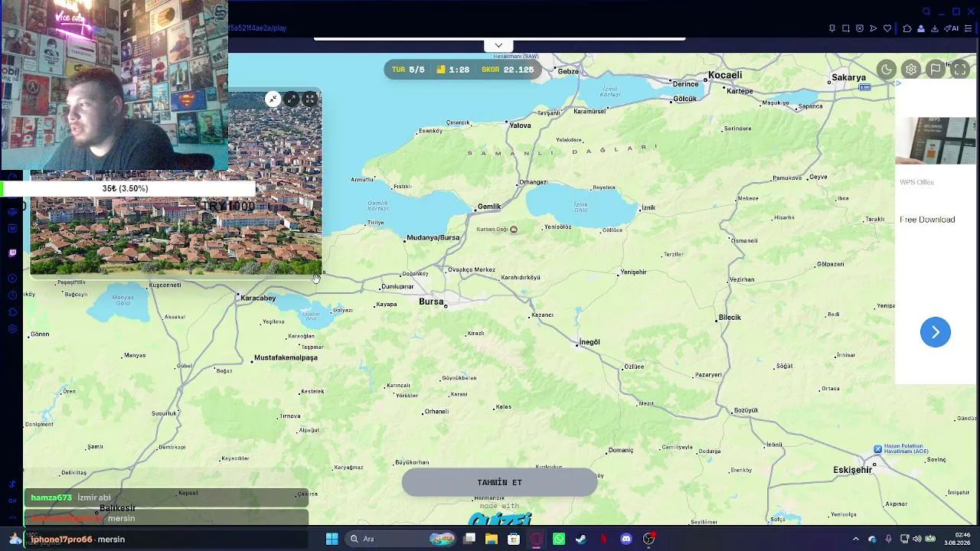Open Discord from the taskbar
Image resolution: width=980 pixels, height=551 pixels.
[x=626, y=539]
